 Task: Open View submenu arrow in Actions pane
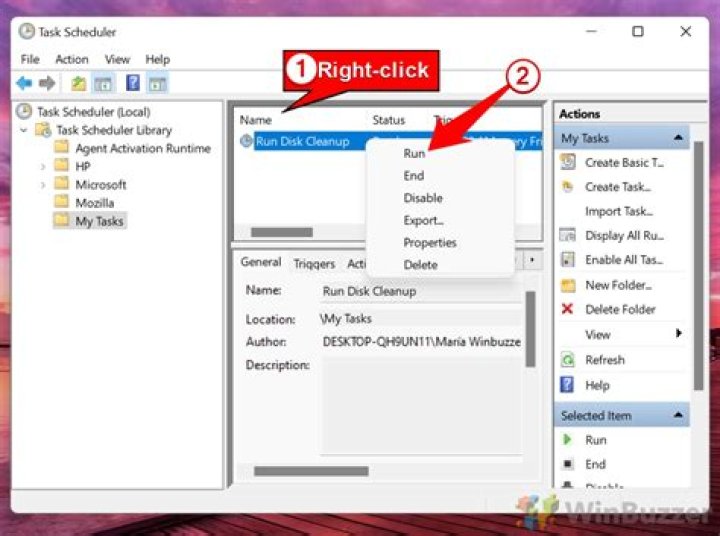coord(679,333)
